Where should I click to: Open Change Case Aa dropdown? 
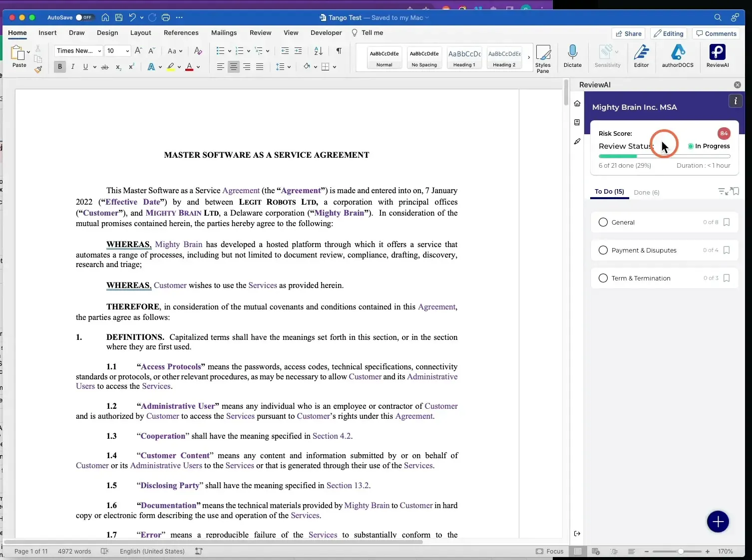[x=174, y=51]
